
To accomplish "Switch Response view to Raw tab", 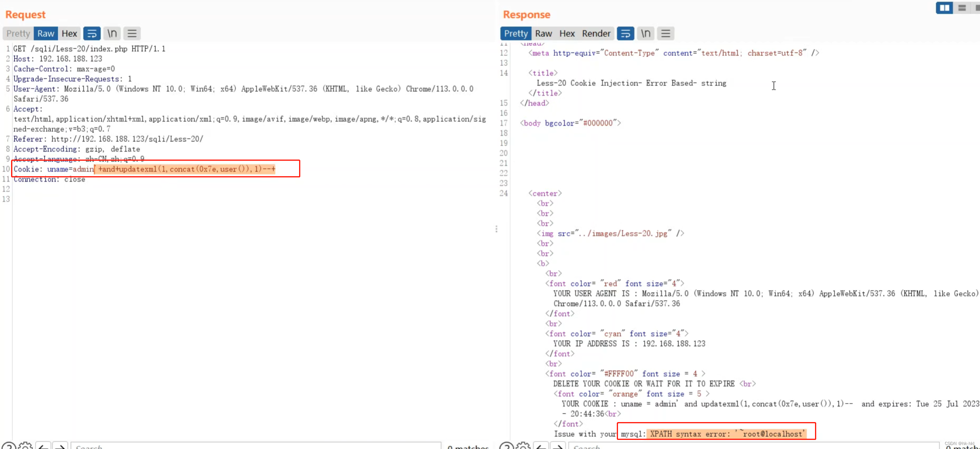I will coord(544,34).
